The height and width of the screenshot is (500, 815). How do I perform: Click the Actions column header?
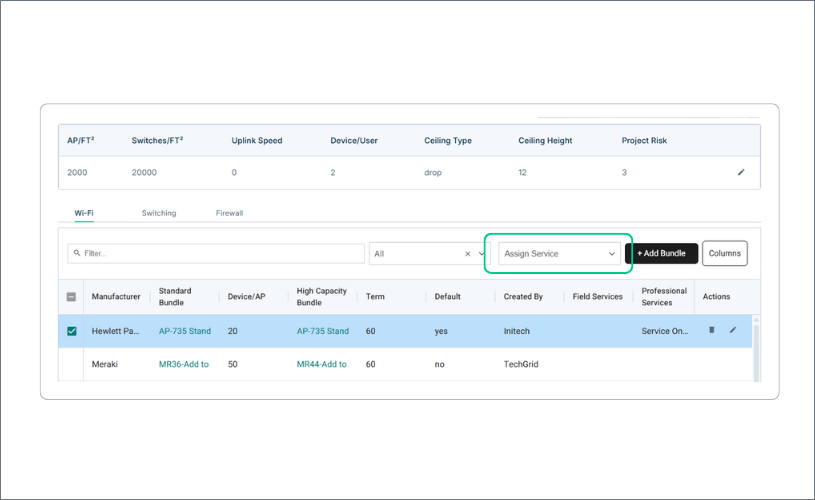716,297
